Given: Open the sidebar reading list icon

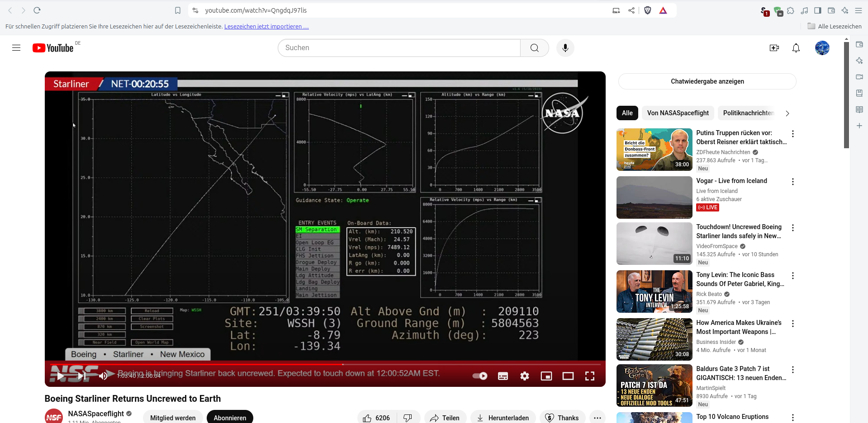Looking at the screenshot, I should [x=859, y=109].
